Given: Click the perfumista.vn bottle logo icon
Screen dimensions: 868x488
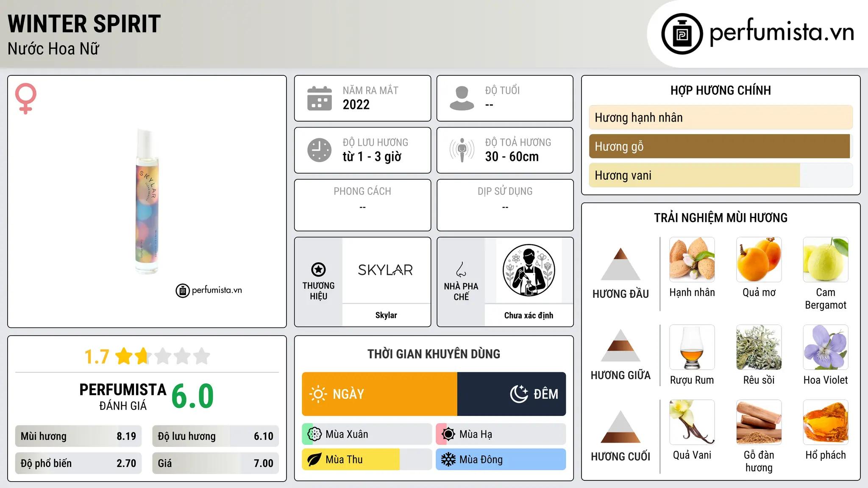Looking at the screenshot, I should coord(682,34).
